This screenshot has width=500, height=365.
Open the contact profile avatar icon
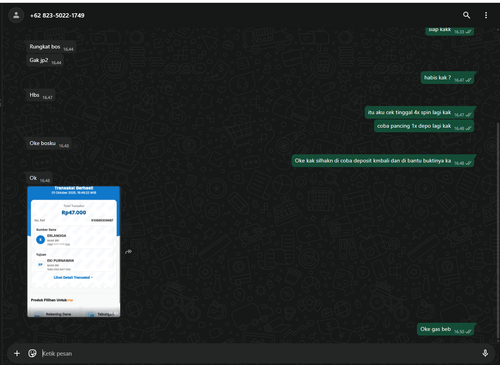[x=16, y=15]
